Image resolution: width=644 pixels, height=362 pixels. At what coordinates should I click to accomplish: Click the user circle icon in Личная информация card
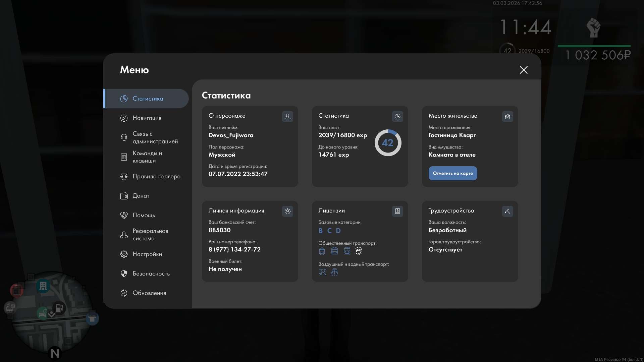click(x=287, y=211)
